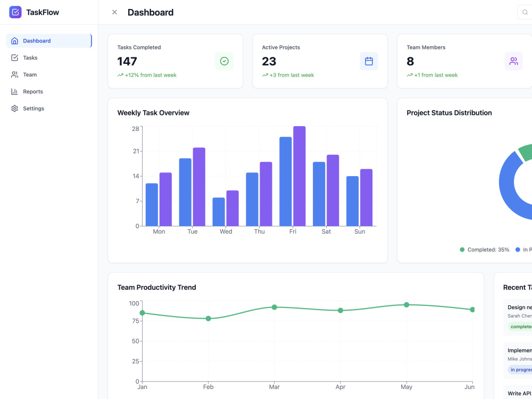Click the Settings gear icon in the sidebar

14,109
